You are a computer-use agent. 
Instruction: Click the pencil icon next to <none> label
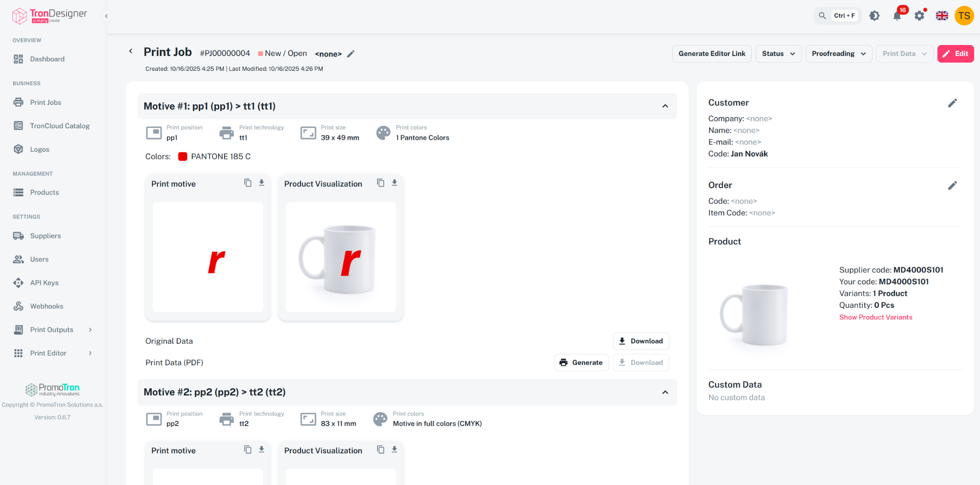pos(351,54)
